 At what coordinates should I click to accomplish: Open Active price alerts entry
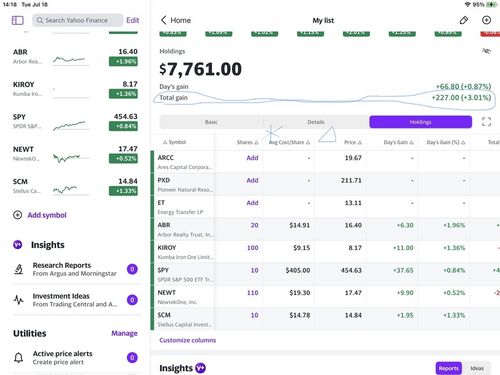75,358
